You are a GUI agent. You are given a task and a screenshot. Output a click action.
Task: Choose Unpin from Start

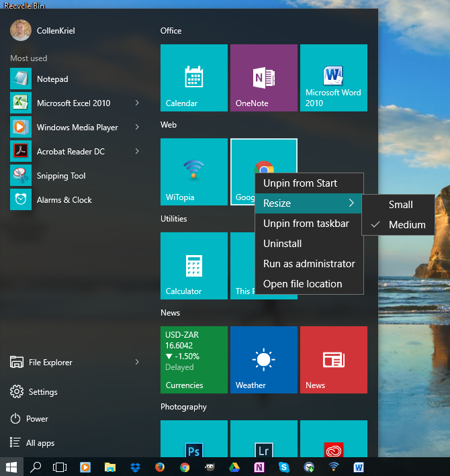tap(309, 183)
